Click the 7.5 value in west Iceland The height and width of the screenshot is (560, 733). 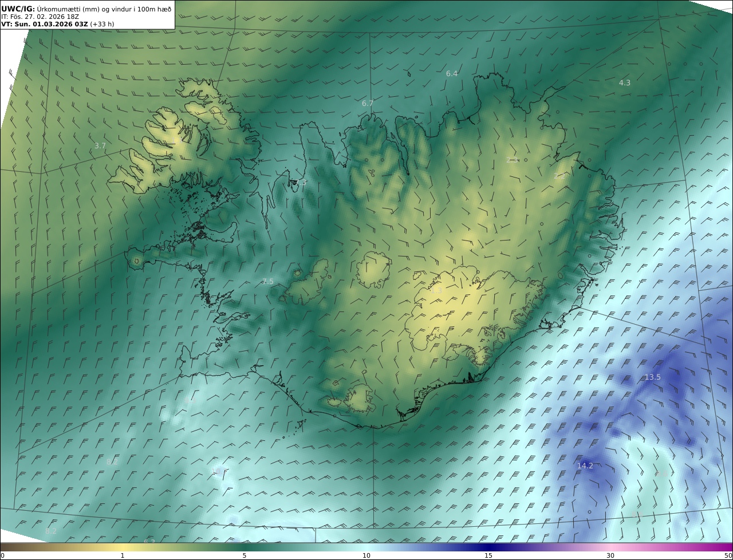tap(267, 281)
